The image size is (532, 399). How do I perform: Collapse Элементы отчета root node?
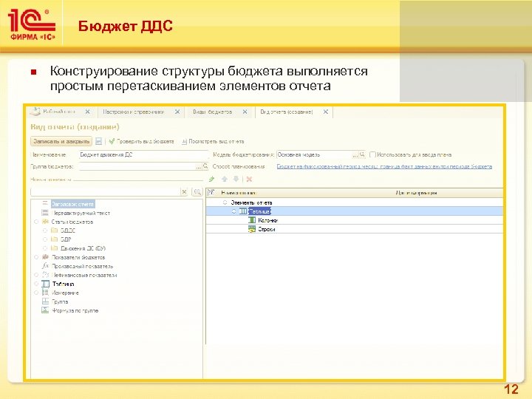225,202
